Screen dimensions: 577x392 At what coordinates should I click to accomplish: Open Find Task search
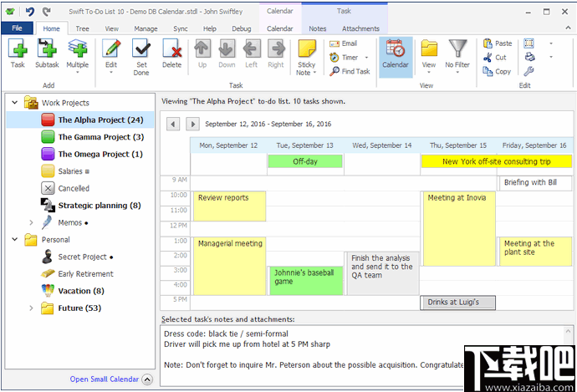pyautogui.click(x=350, y=71)
